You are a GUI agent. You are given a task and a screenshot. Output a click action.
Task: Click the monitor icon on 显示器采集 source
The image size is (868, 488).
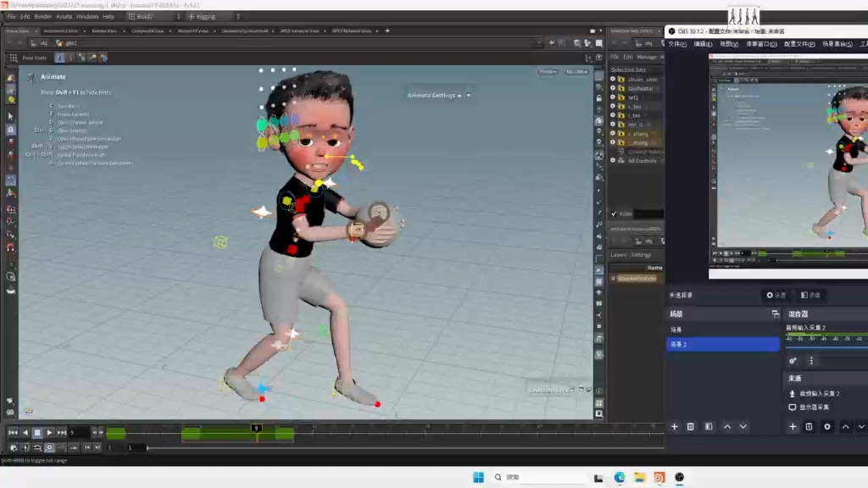coord(791,407)
